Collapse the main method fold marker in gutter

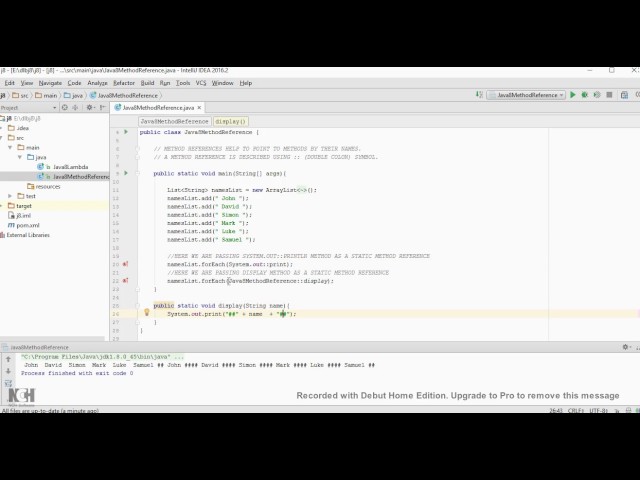[138, 173]
